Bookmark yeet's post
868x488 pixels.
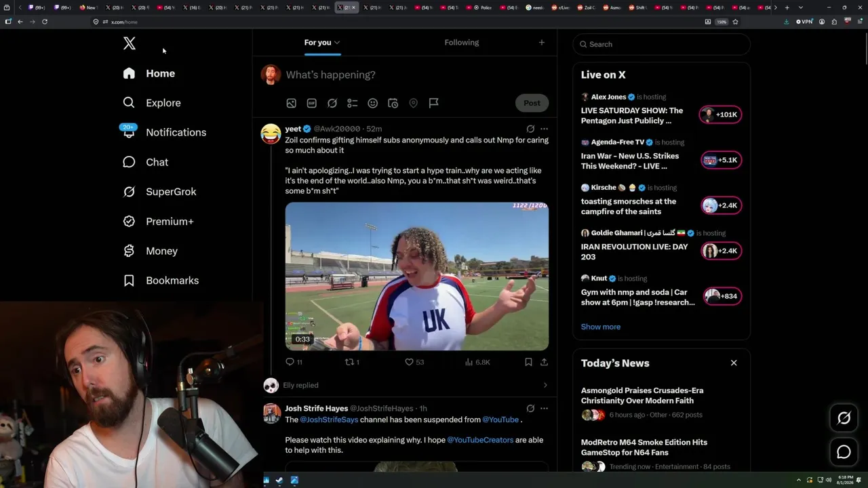[x=528, y=362]
